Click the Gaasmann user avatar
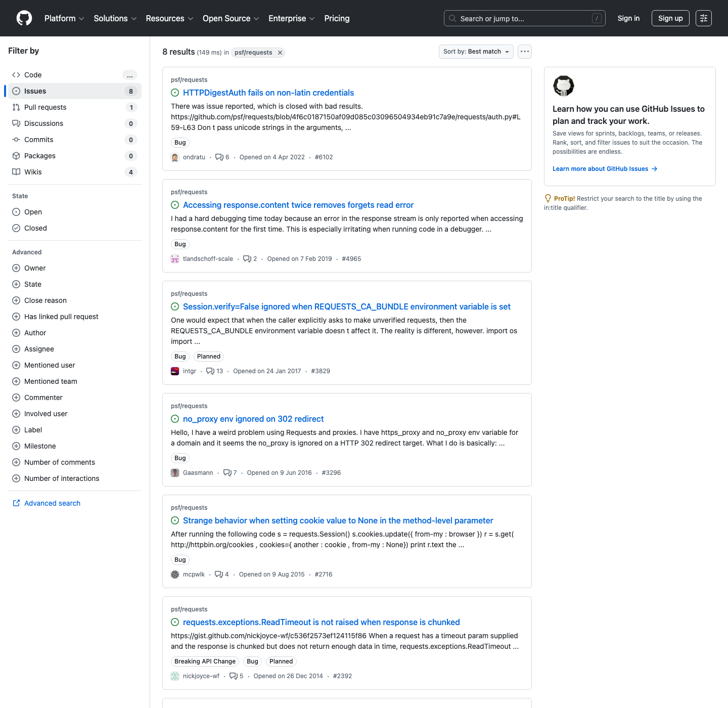Image resolution: width=728 pixels, height=708 pixels. tap(175, 473)
